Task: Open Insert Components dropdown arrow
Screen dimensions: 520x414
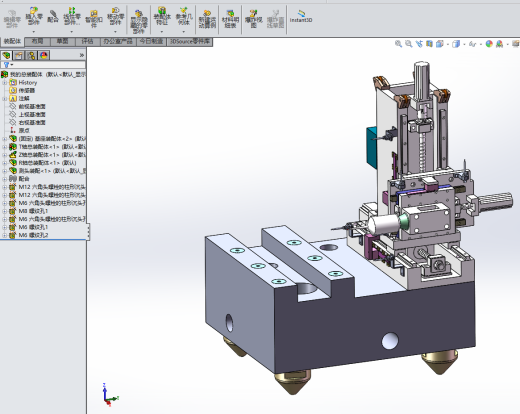Action: [34, 32]
